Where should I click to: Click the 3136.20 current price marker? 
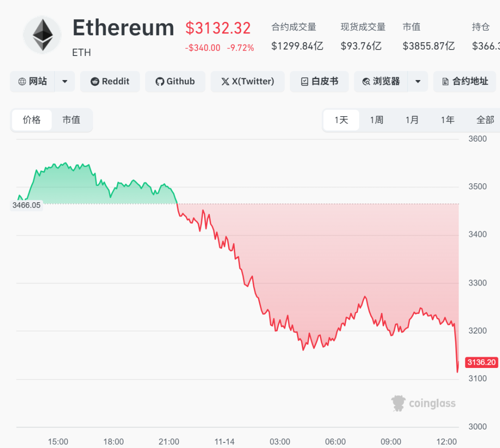pos(481,362)
